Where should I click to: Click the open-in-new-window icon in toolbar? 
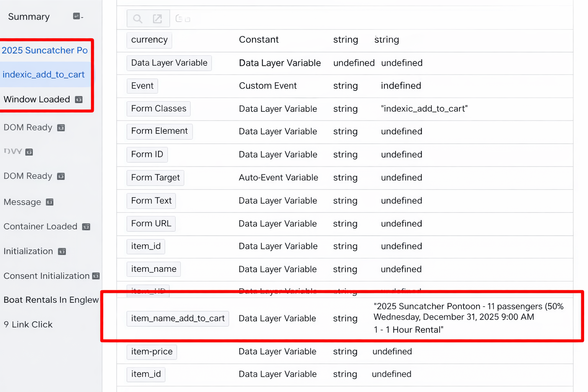point(157,19)
